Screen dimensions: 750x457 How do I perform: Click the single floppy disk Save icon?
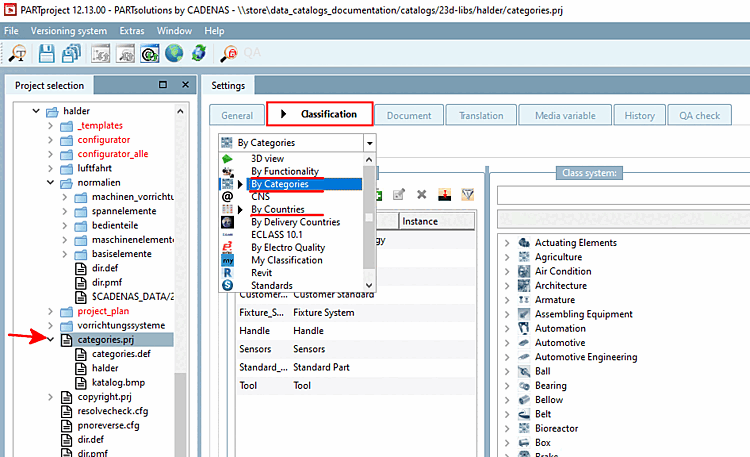click(46, 54)
